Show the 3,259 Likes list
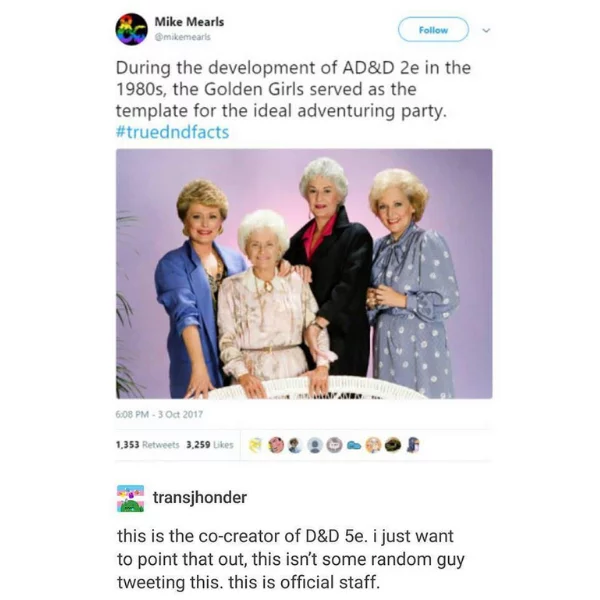Screen dimensions: 600x600 [x=210, y=445]
